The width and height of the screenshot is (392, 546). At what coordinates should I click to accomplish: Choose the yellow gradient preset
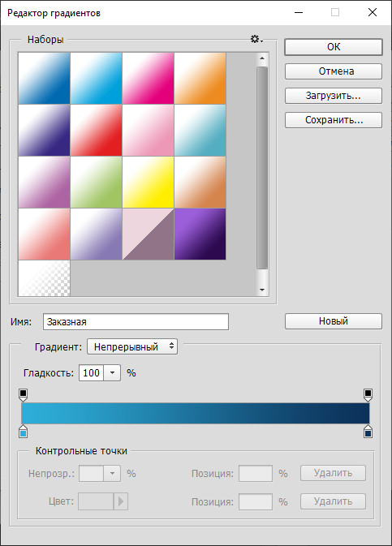(x=148, y=182)
